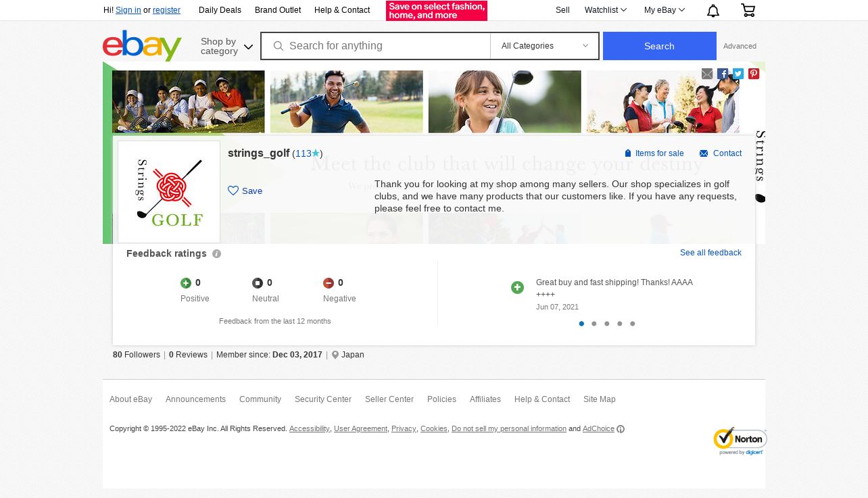The image size is (868, 498).
Task: Contact the seller strings_golf
Action: [x=721, y=153]
